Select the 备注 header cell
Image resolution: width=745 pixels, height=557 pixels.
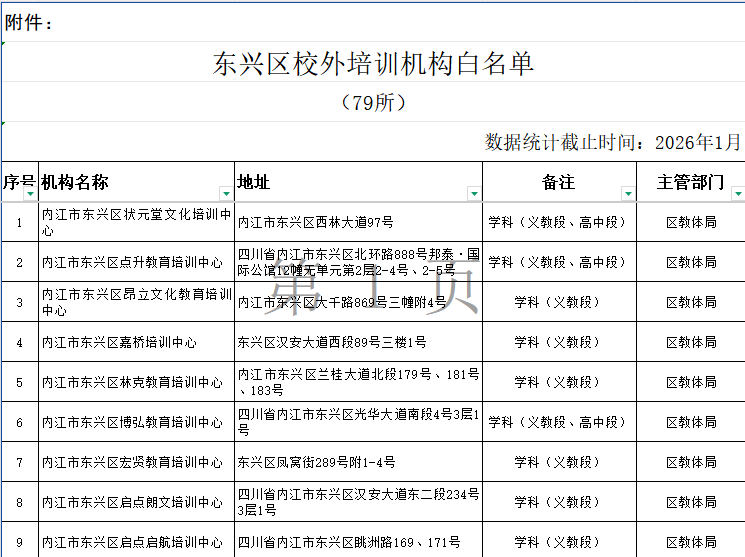pyautogui.click(x=559, y=182)
